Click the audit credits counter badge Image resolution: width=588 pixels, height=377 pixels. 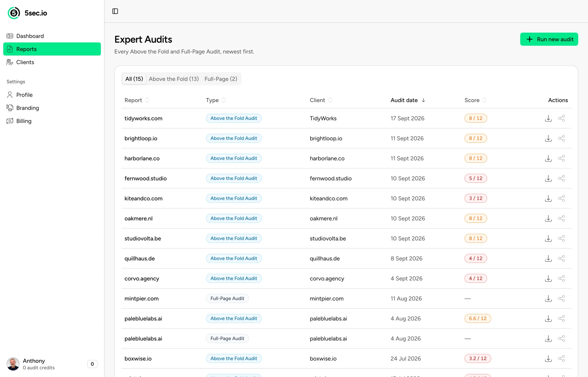[92, 364]
